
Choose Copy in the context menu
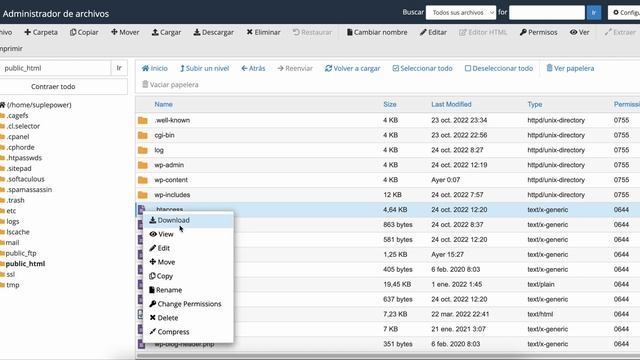[188, 276]
